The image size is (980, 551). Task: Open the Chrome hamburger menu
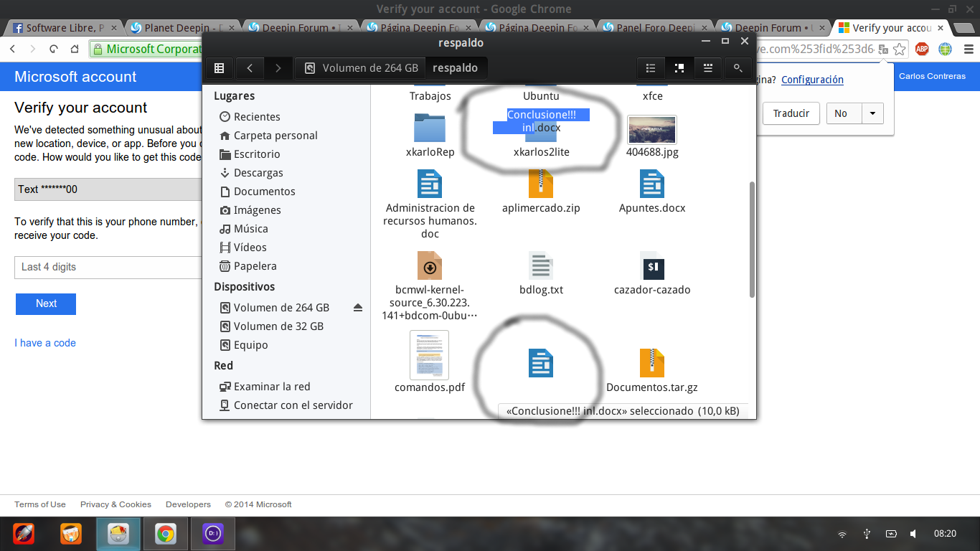(x=966, y=50)
